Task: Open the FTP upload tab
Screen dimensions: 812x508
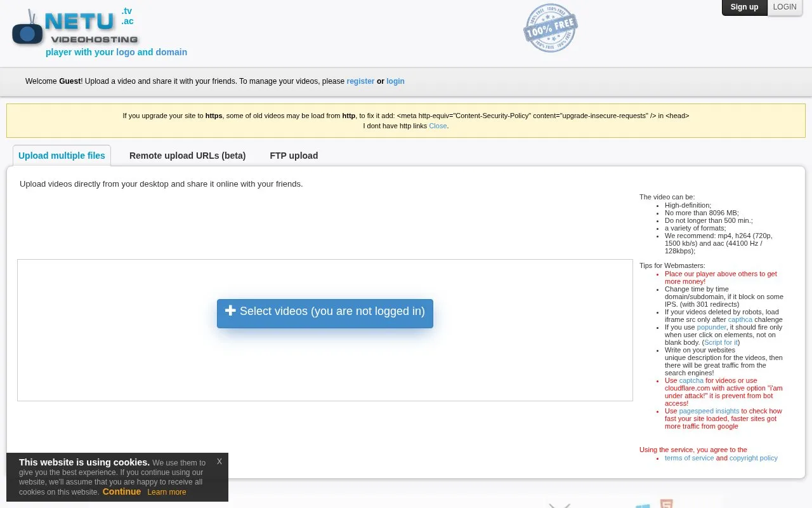Action: [294, 156]
